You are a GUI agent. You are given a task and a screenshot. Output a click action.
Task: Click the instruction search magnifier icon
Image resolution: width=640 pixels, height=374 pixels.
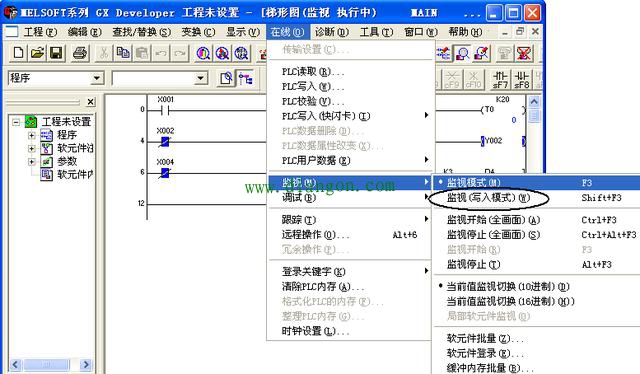click(x=222, y=53)
